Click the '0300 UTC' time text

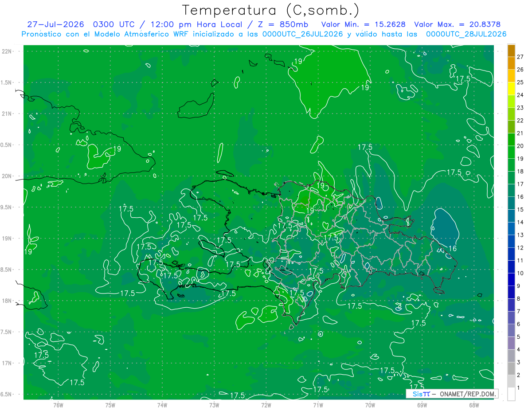(x=113, y=24)
